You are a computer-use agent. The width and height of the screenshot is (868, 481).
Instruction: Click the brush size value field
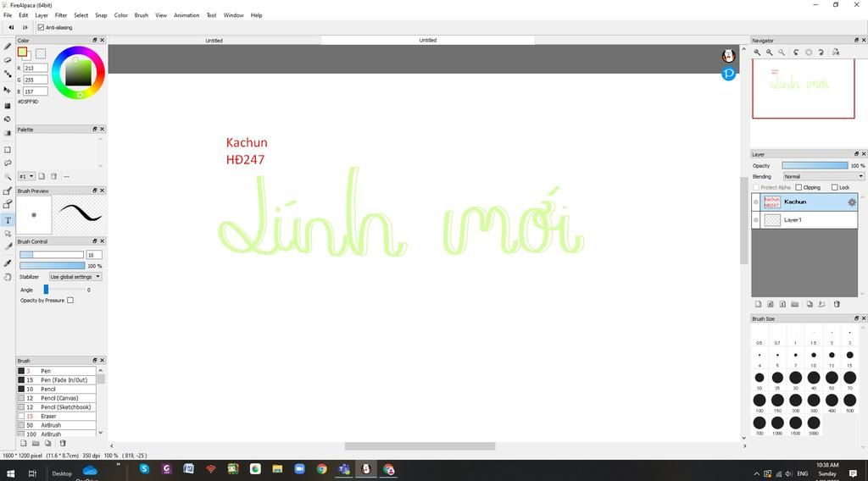coord(93,255)
